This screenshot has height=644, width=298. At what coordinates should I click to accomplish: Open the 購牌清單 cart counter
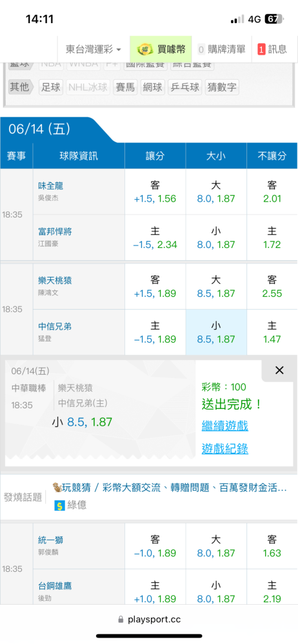(221, 50)
